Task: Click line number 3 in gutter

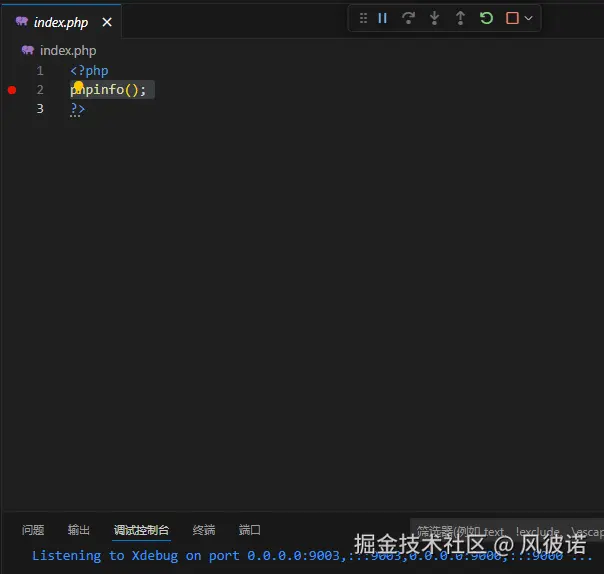Action: (x=40, y=109)
